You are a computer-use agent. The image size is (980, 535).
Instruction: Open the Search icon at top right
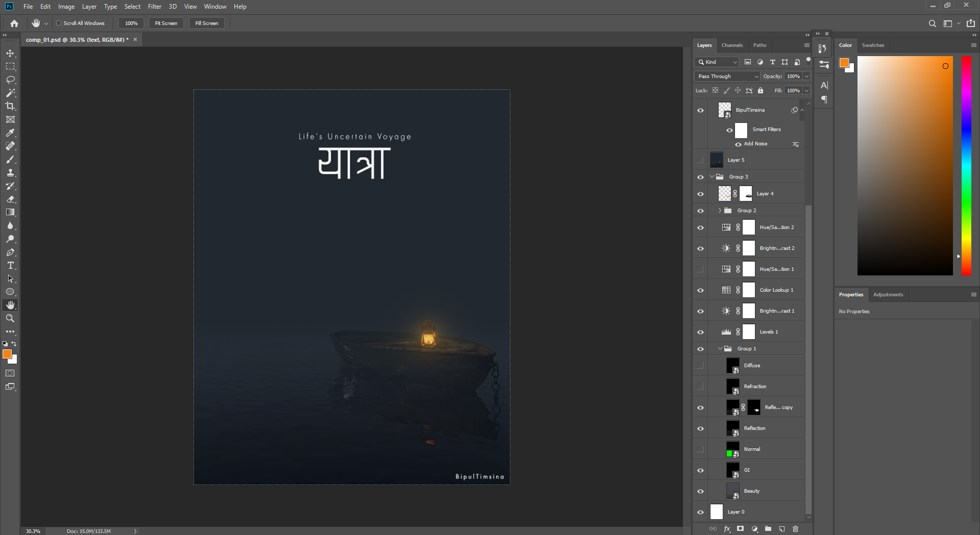coord(932,23)
